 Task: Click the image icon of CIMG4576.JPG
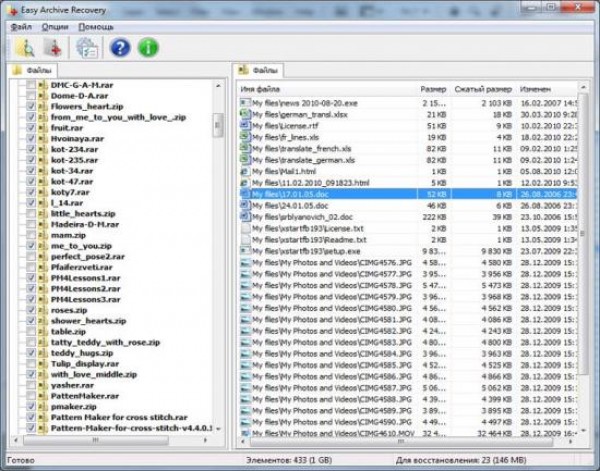(x=245, y=262)
